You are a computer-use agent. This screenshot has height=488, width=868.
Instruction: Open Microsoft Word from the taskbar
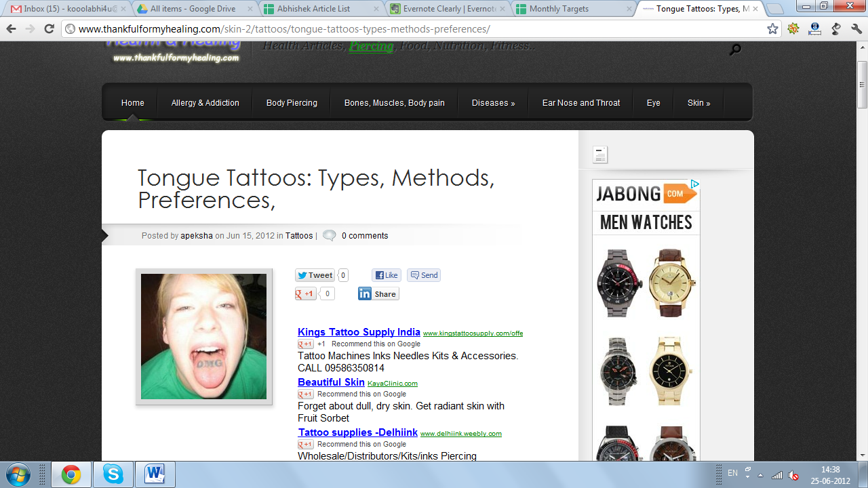pos(155,474)
